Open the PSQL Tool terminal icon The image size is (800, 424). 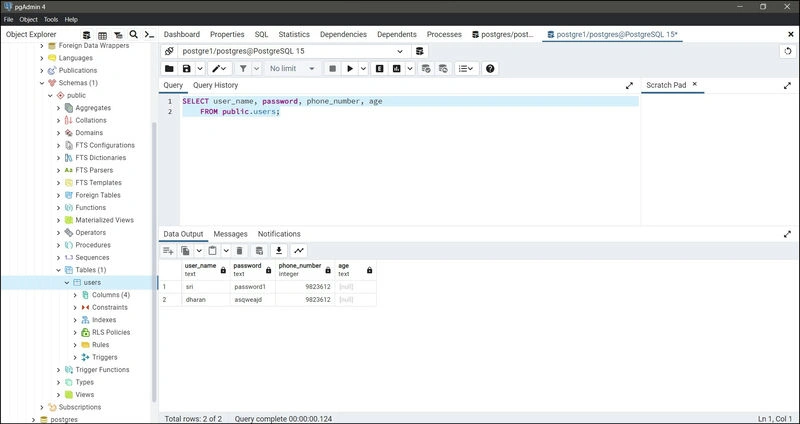(149, 34)
